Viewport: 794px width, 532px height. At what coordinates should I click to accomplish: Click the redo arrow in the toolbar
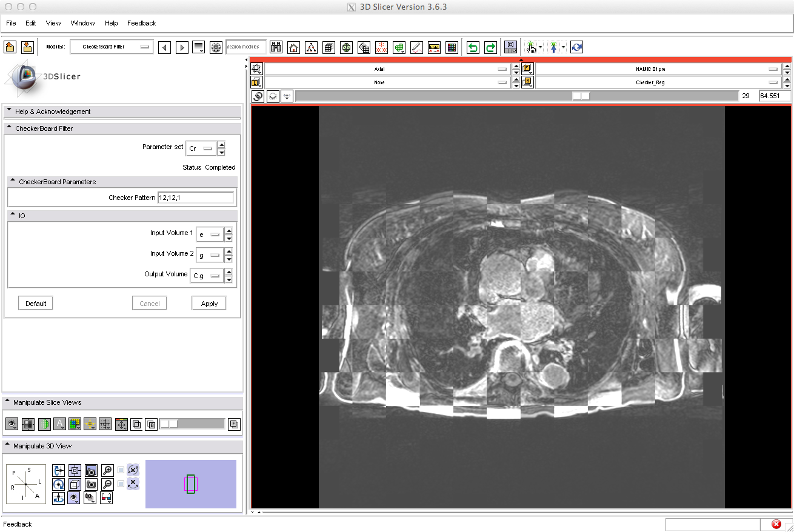pos(490,47)
